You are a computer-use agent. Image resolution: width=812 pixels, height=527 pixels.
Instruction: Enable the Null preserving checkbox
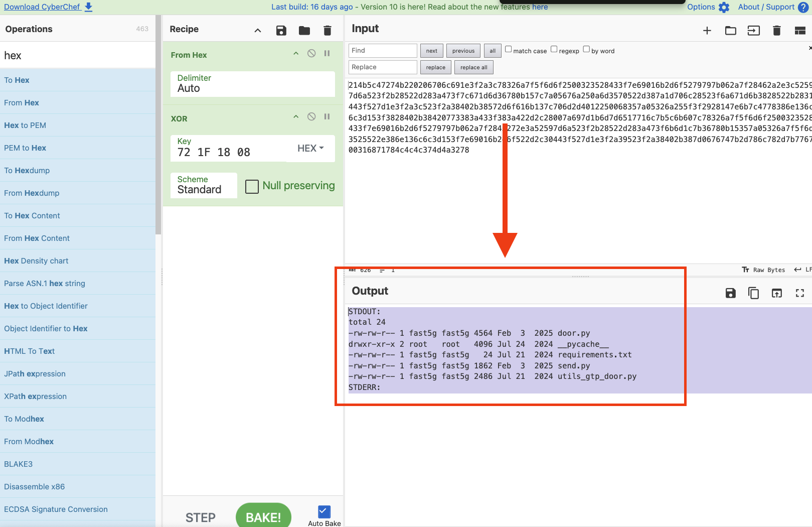coord(252,186)
